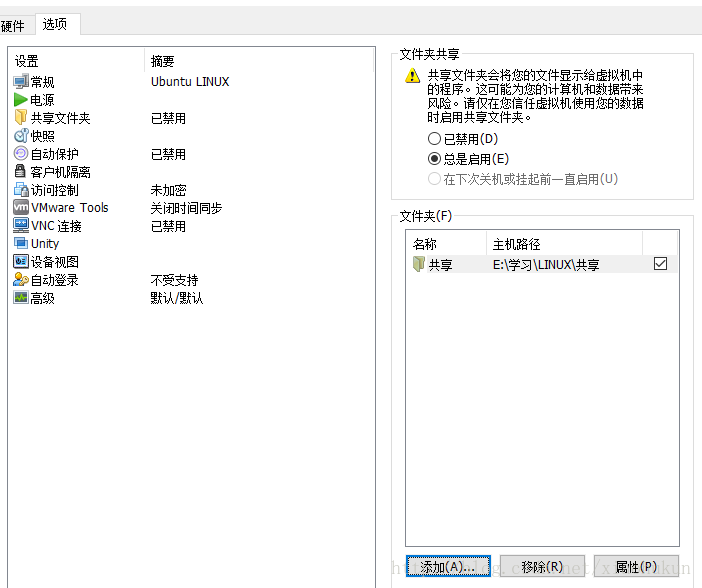
Task: Click the 属性(P) button
Action: pos(636,567)
